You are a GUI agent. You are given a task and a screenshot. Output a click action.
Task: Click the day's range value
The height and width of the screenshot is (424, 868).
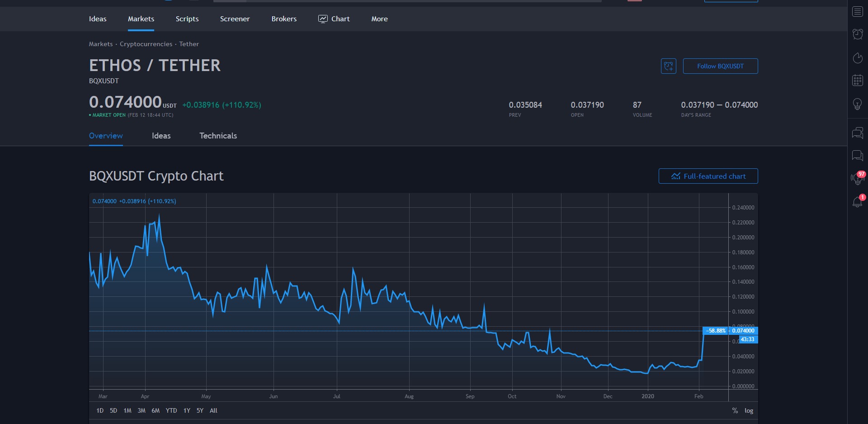coord(719,105)
